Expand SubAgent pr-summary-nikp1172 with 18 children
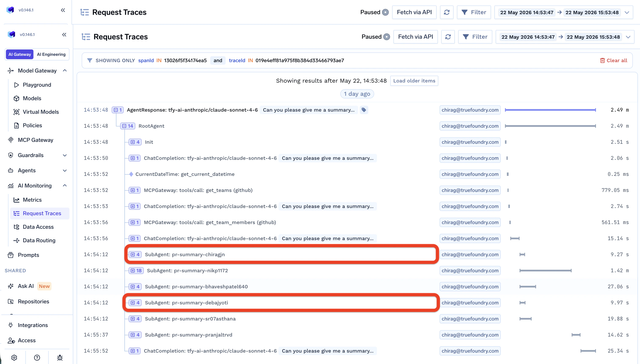 136,271
